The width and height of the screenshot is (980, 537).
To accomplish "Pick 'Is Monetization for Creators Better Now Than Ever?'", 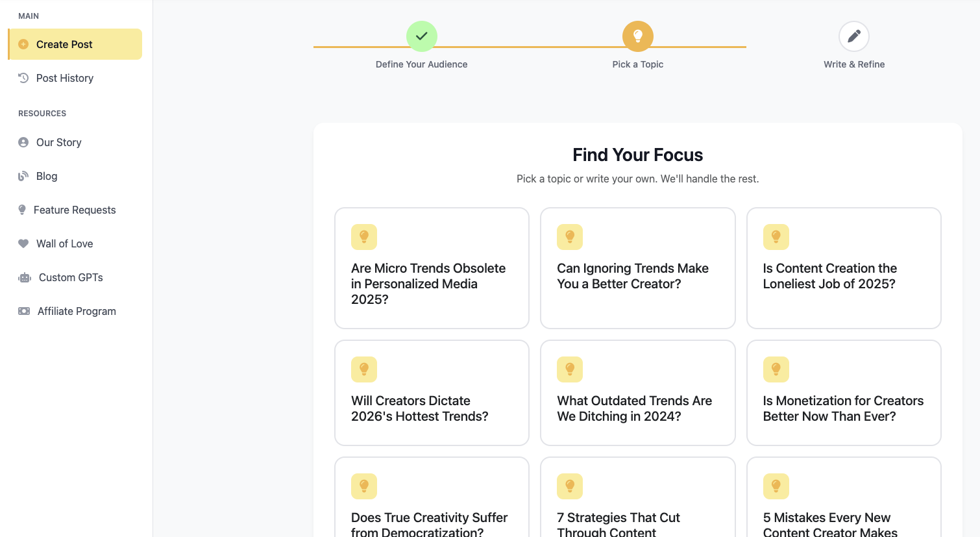I will (x=844, y=393).
